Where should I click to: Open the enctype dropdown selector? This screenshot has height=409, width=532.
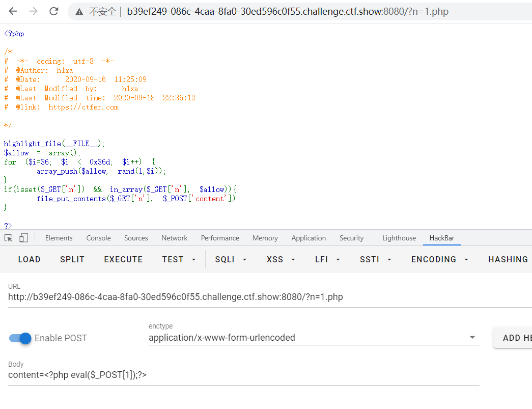click(x=314, y=338)
